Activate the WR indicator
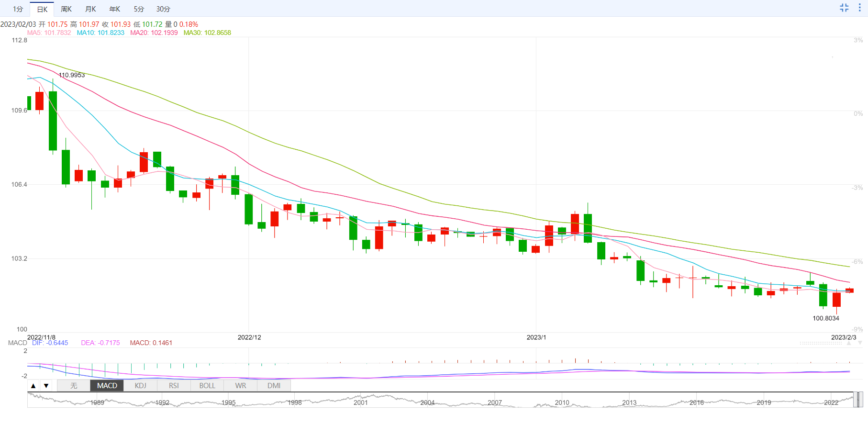Image resolution: width=868 pixels, height=425 pixels. click(241, 386)
